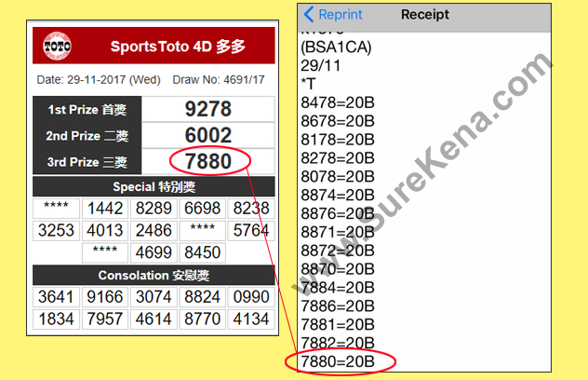Click consolation number 8824

tap(203, 297)
